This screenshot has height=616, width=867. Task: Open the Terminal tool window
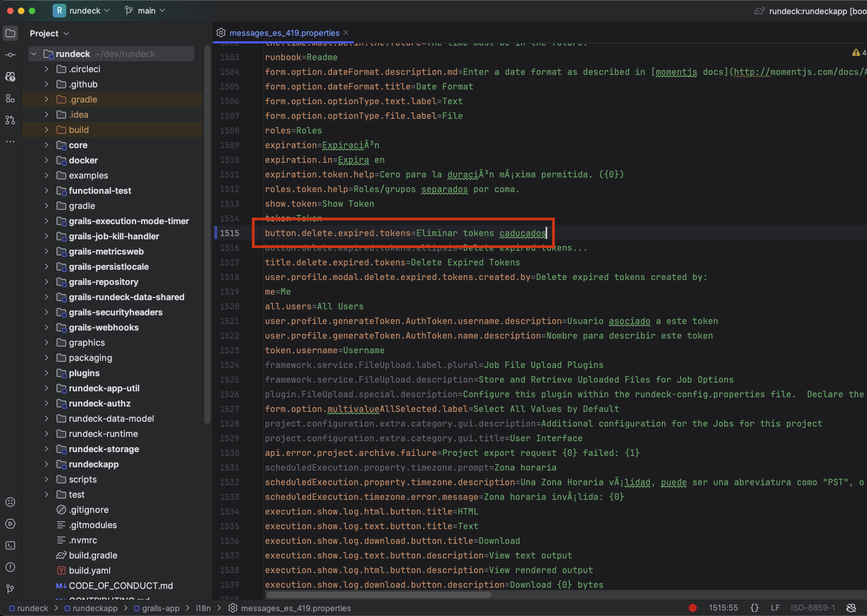10,545
